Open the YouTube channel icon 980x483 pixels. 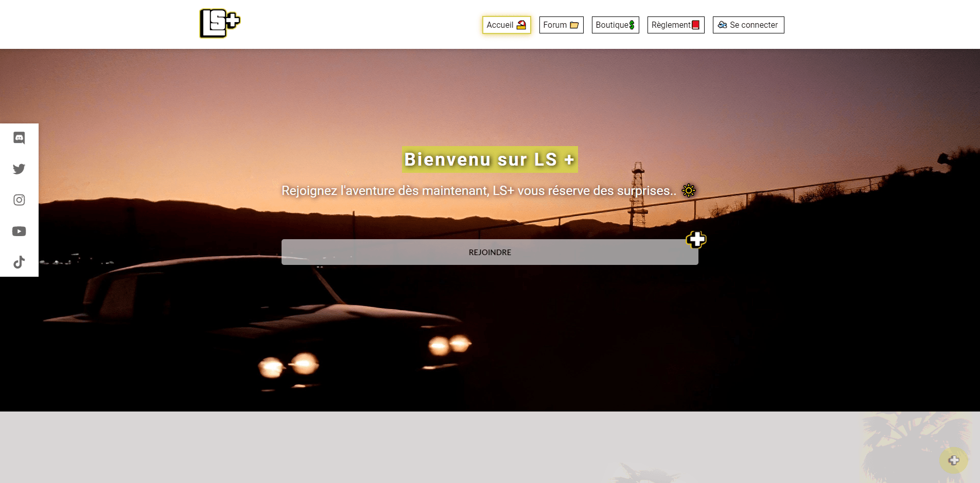(19, 231)
